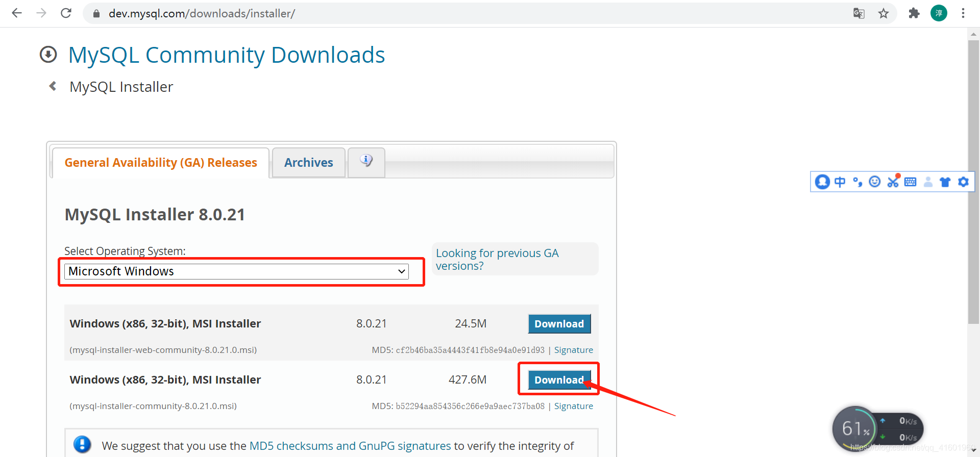Click user account icon in IME bar
980x457 pixels.
point(928,182)
